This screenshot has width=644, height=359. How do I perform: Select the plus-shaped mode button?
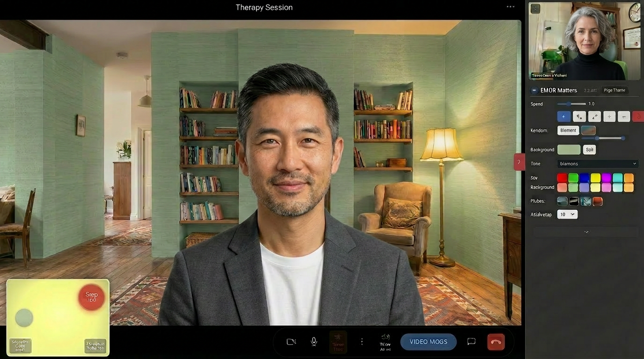(609, 116)
